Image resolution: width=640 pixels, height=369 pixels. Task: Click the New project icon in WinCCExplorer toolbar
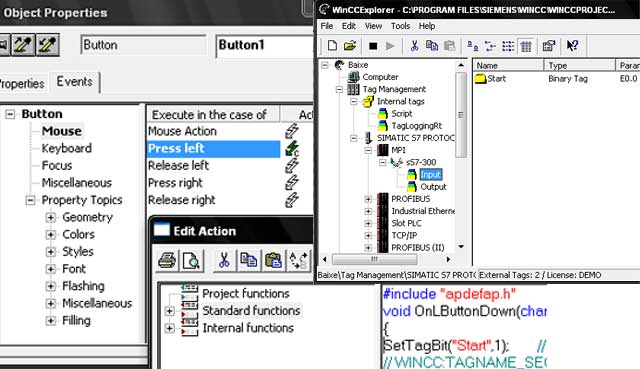point(332,46)
